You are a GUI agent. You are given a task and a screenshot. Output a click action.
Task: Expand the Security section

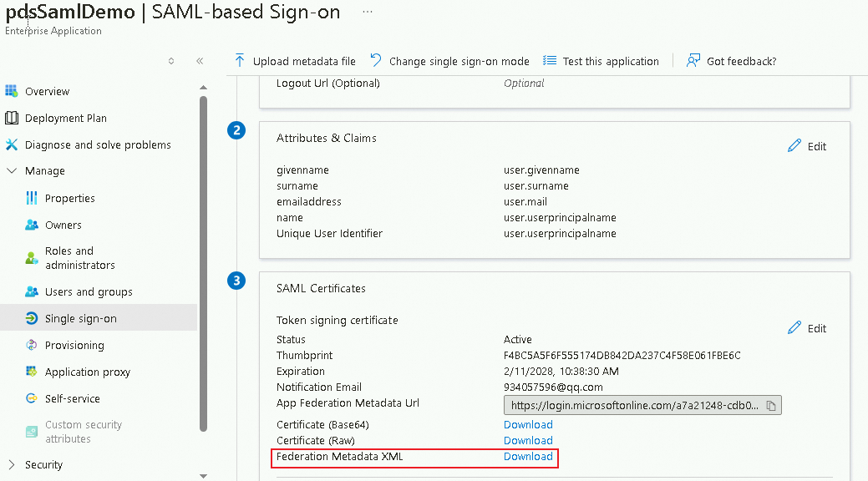click(11, 464)
